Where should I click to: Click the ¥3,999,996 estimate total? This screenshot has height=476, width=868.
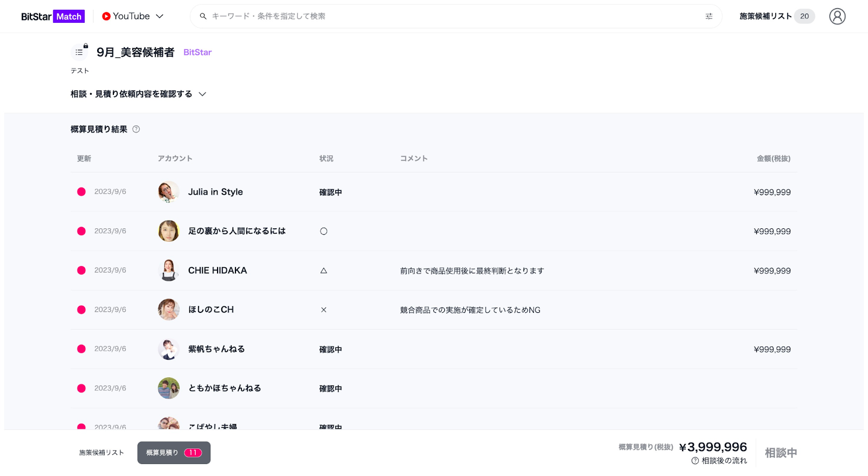pyautogui.click(x=713, y=447)
